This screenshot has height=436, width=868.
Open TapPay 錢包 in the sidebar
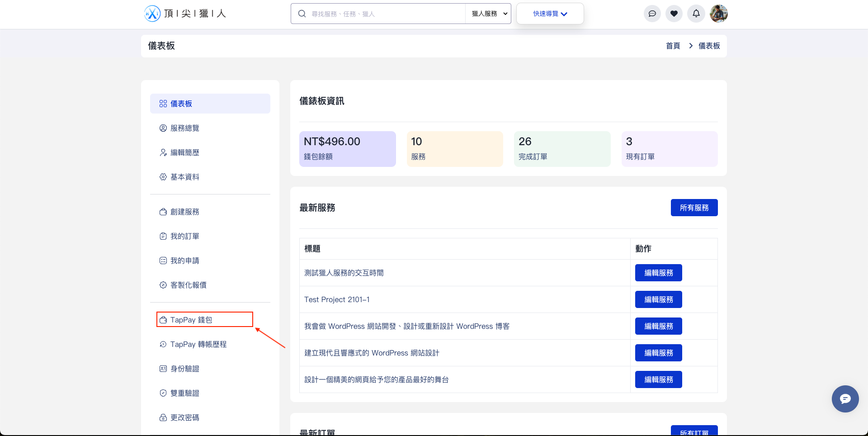coord(191,320)
